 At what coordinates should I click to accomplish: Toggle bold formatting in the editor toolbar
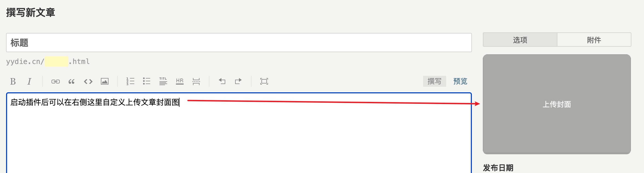pyautogui.click(x=13, y=81)
